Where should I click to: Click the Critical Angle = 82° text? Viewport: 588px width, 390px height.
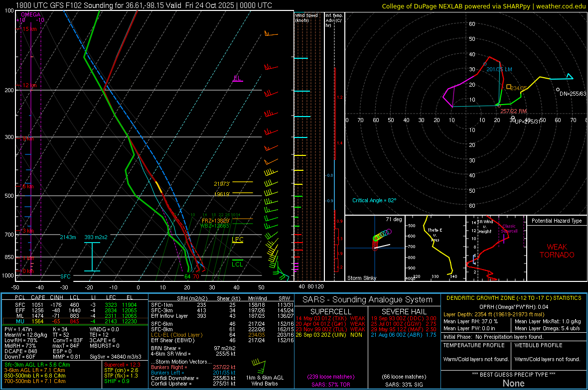pos(374,200)
